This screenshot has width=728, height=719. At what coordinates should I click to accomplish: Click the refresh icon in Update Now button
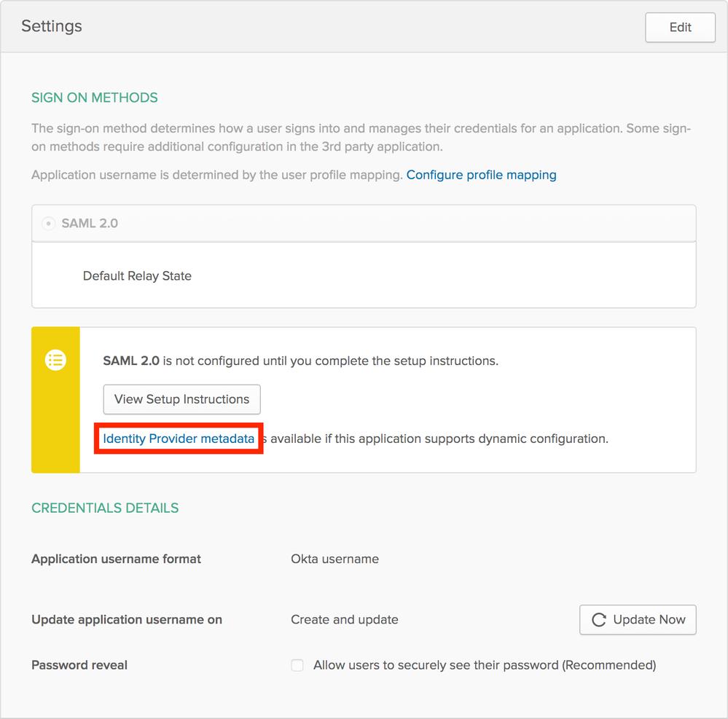coord(598,619)
